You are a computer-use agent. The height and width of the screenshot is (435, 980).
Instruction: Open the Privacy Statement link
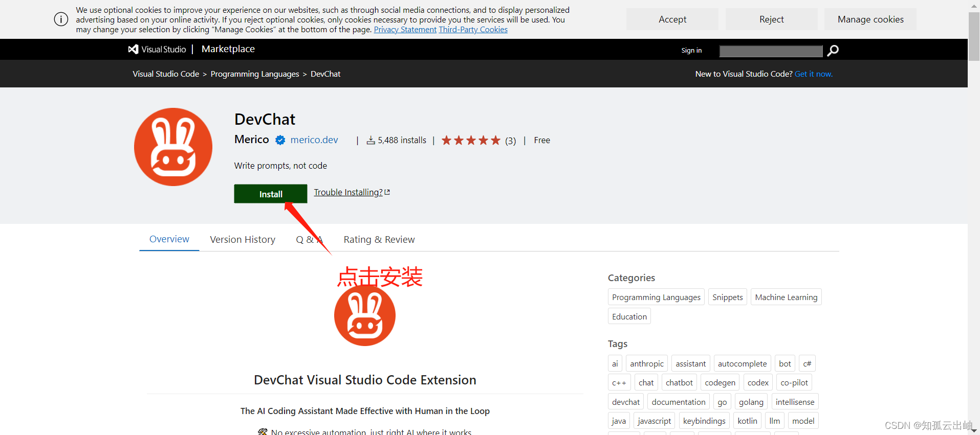coord(405,30)
